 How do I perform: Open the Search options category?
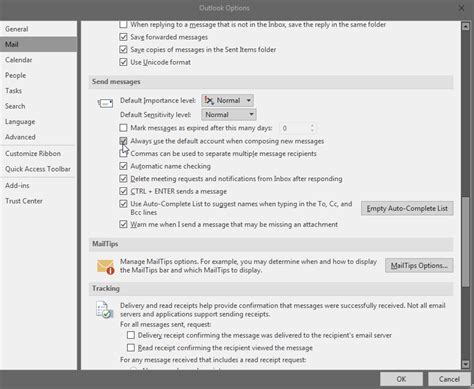click(x=38, y=106)
